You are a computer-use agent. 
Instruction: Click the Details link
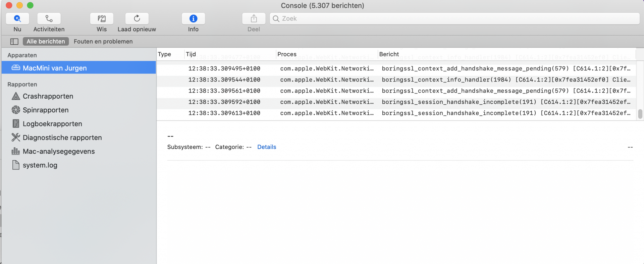(x=267, y=147)
